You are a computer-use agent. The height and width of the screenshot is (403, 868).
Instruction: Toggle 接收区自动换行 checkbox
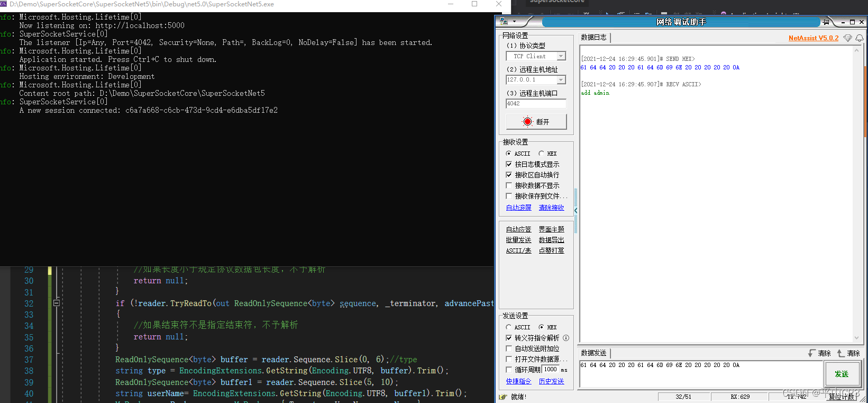[509, 175]
